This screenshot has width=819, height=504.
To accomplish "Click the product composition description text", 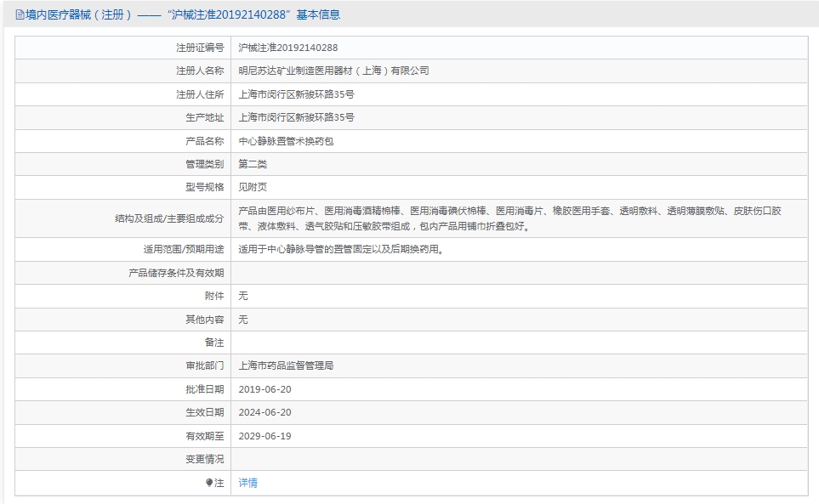I will 509,218.
